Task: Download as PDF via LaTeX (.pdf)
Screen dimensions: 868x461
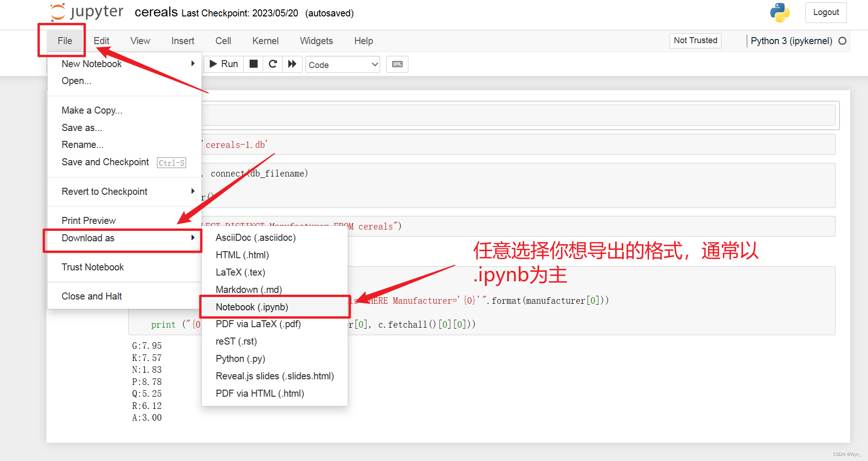Action: click(x=274, y=324)
